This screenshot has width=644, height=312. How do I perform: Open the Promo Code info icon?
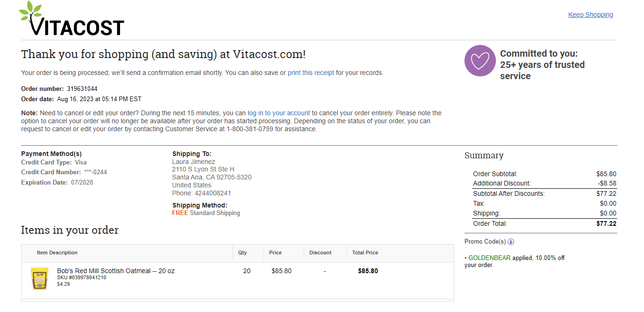coord(511,242)
